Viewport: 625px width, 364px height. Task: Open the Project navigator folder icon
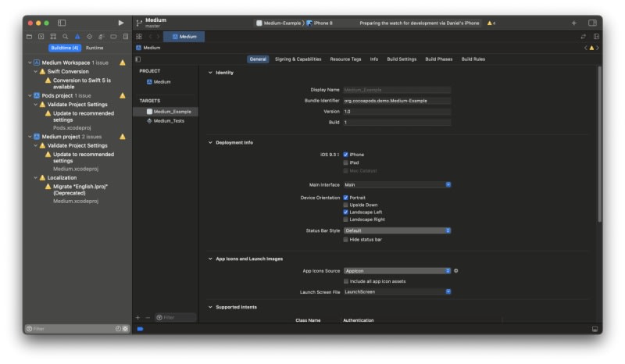coord(30,36)
